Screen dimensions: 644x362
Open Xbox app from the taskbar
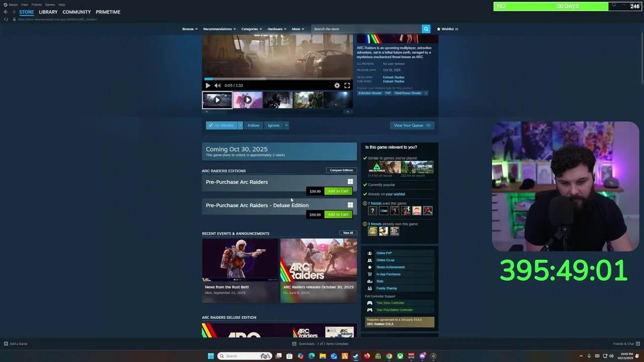tap(400, 356)
